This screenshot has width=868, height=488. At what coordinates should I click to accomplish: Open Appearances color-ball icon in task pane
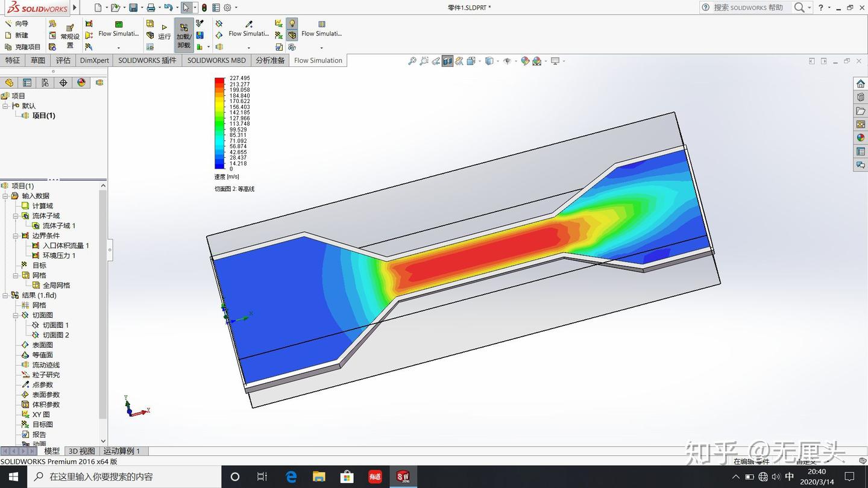coord(861,137)
